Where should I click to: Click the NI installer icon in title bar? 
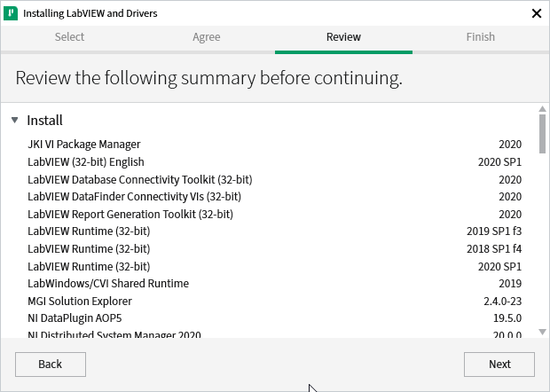(x=11, y=13)
